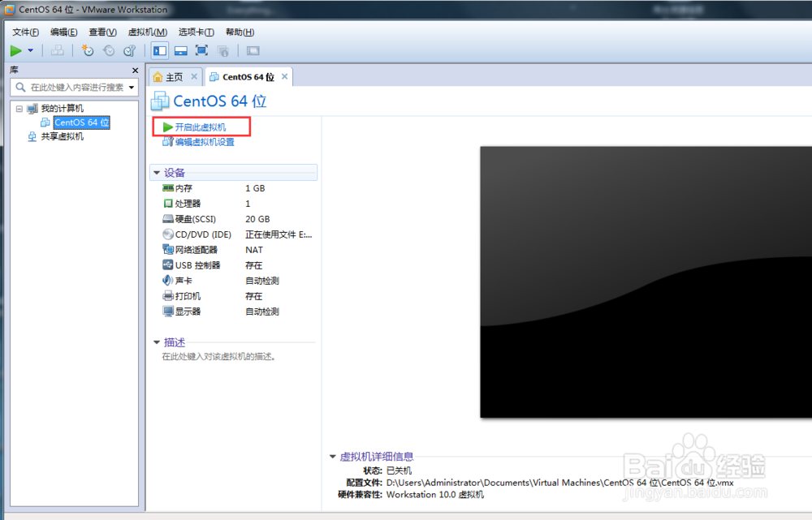Viewport: 812px width, 520px height.
Task: Click the VMware Workstation title bar icon
Action: coord(9,9)
